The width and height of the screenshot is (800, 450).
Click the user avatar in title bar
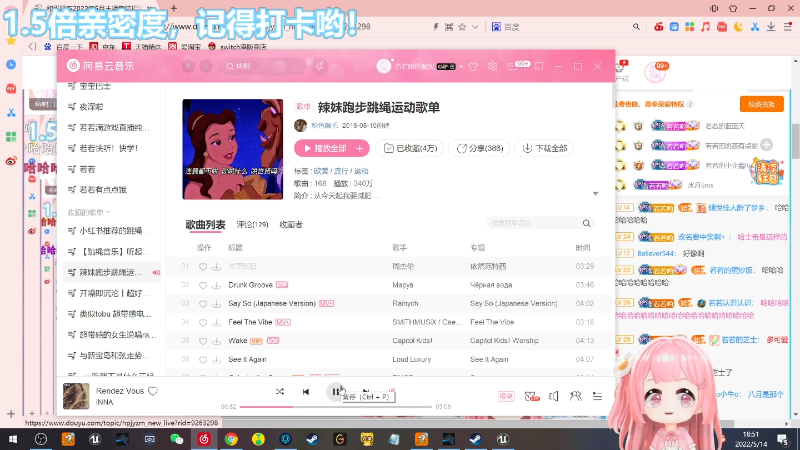coord(384,66)
